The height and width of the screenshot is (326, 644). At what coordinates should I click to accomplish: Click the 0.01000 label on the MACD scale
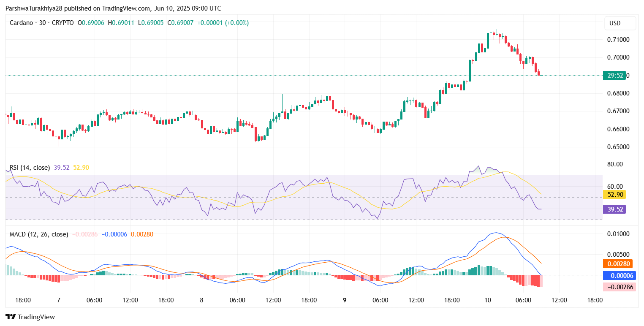coord(618,234)
